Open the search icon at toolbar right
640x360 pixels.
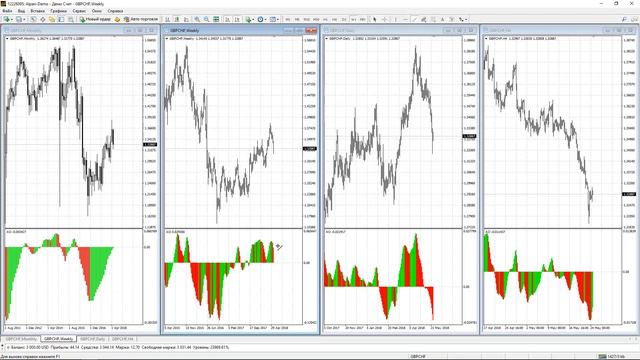point(624,19)
